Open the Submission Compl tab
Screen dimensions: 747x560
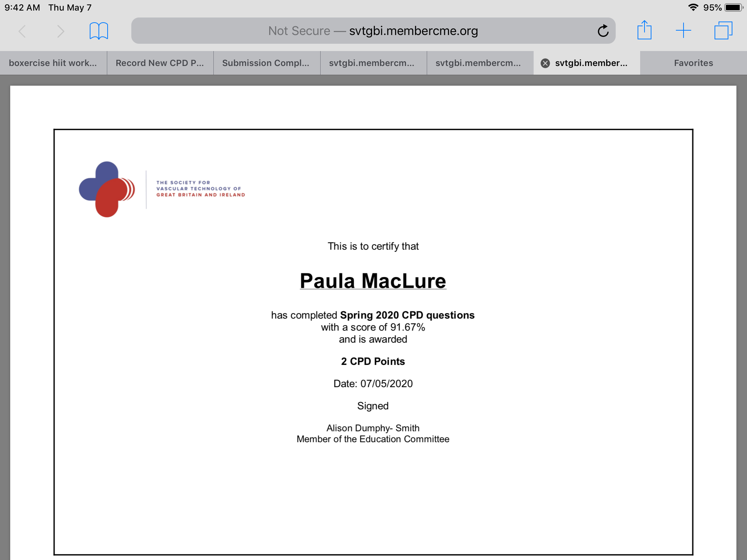266,63
